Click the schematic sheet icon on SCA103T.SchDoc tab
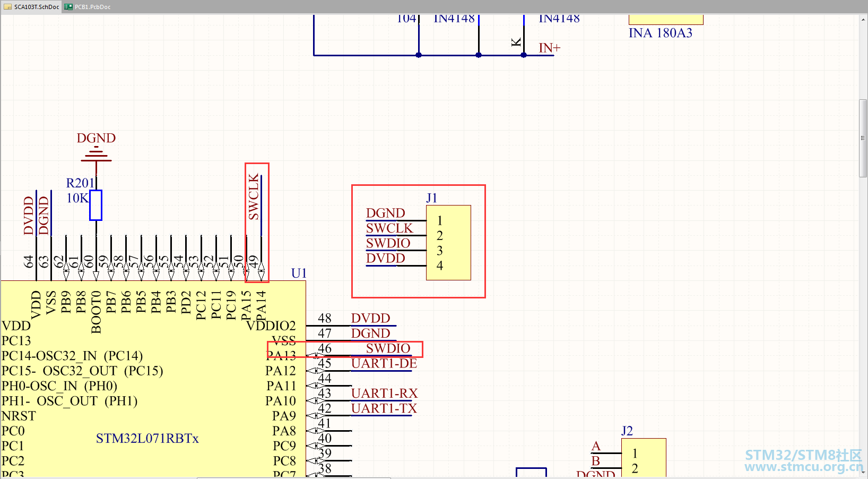Viewport: 868px width, 479px height. pyautogui.click(x=7, y=7)
